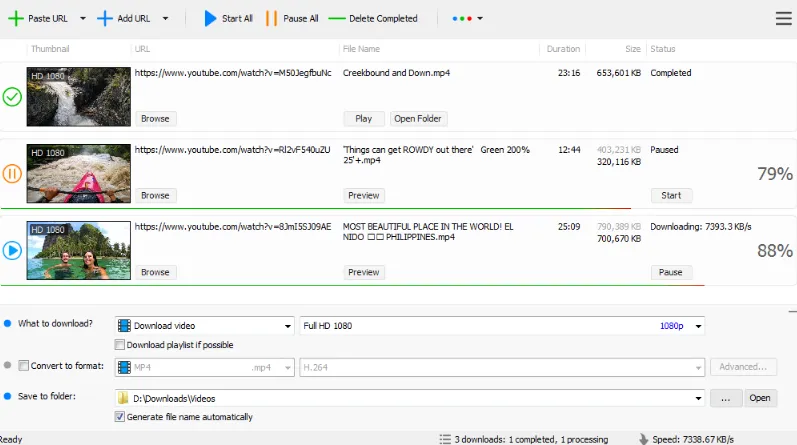797x445 pixels.
Task: Sort by the Duration column header
Action: [x=563, y=49]
